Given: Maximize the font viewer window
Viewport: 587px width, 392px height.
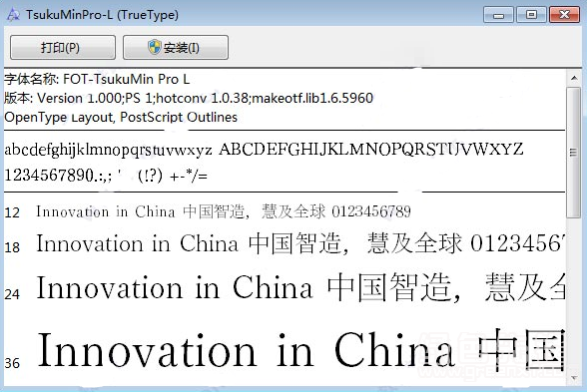Looking at the screenshot, I should pyautogui.click(x=531, y=15).
